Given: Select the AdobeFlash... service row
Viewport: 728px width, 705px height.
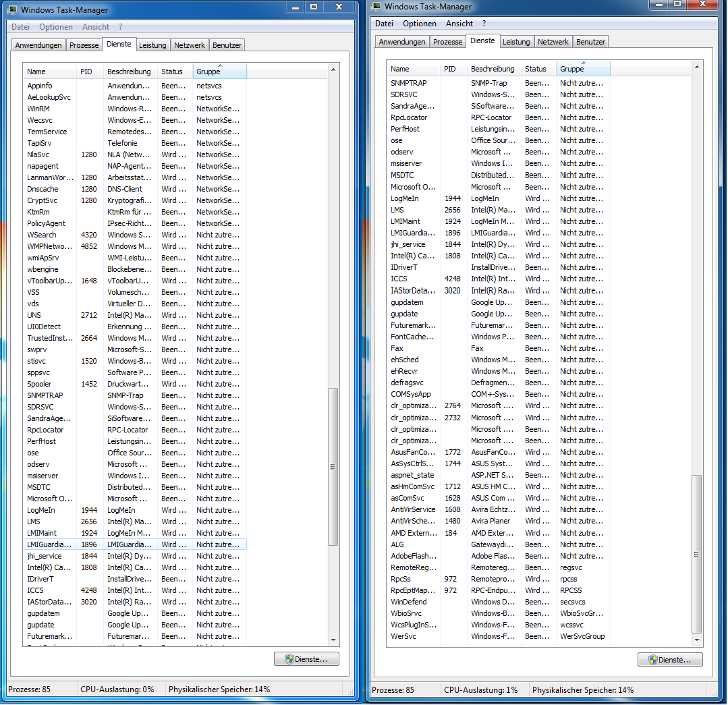Looking at the screenshot, I should coord(499,556).
